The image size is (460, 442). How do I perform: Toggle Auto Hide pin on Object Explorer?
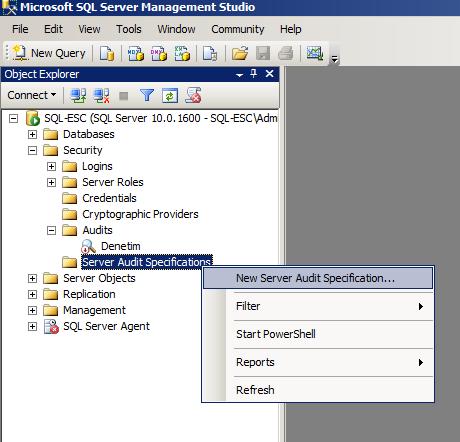[254, 74]
